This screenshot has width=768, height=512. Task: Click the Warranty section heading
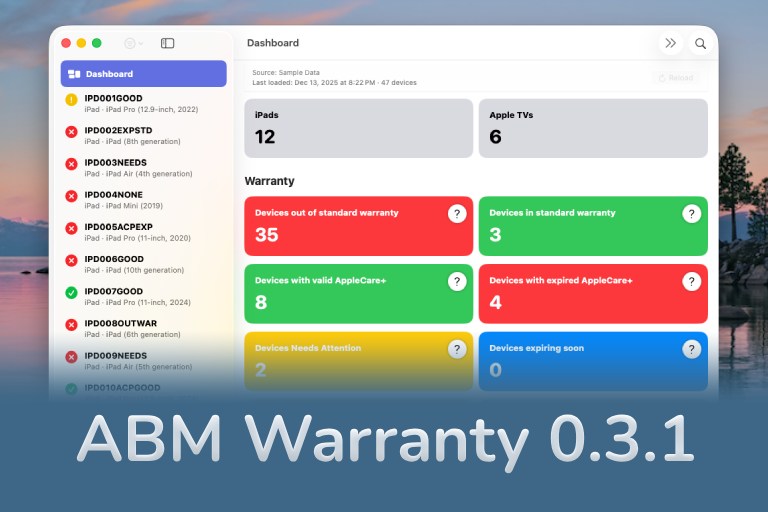(269, 181)
